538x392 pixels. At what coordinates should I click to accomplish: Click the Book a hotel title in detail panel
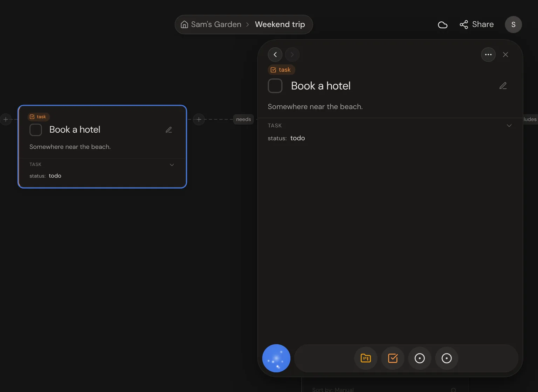click(x=321, y=86)
